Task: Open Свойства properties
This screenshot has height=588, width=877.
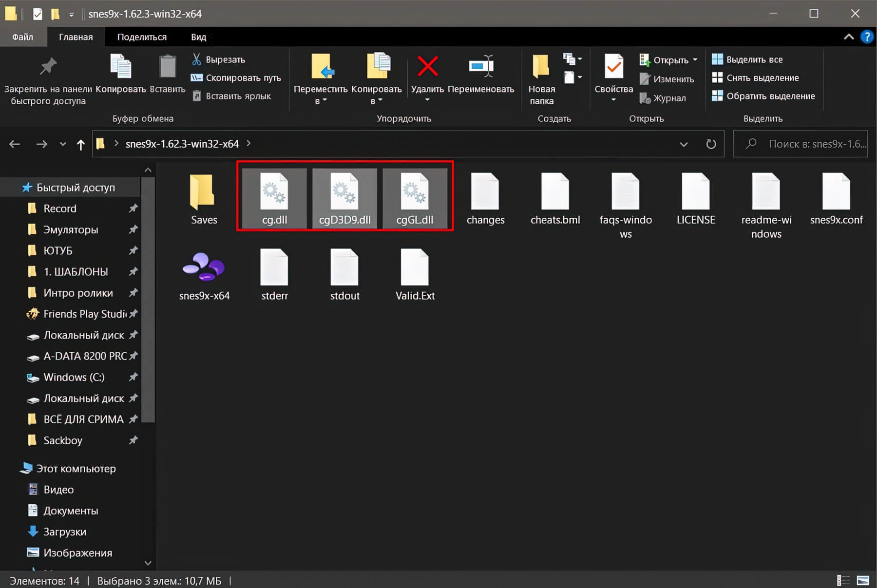Action: pyautogui.click(x=613, y=73)
